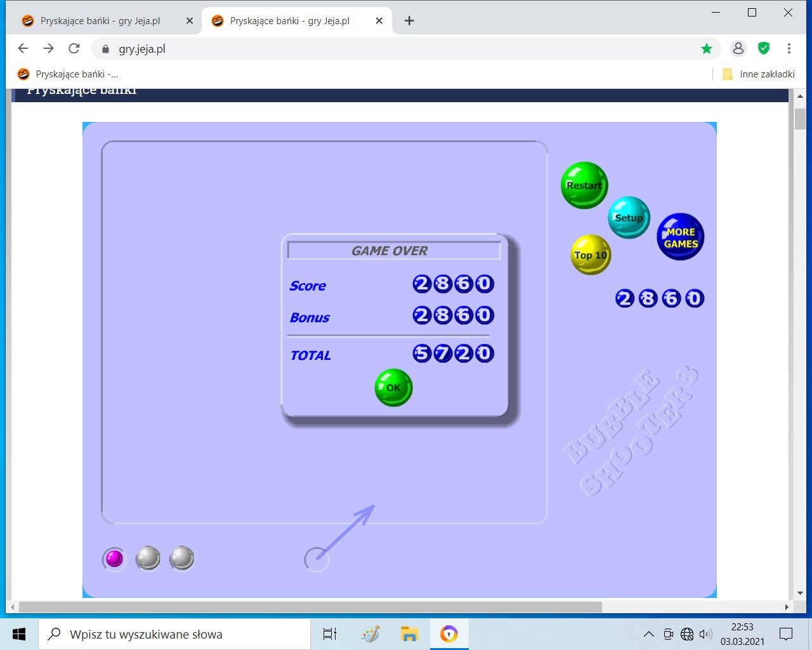Click the address bar with gry.jeja.pl
This screenshot has height=650, width=812.
click(406, 49)
